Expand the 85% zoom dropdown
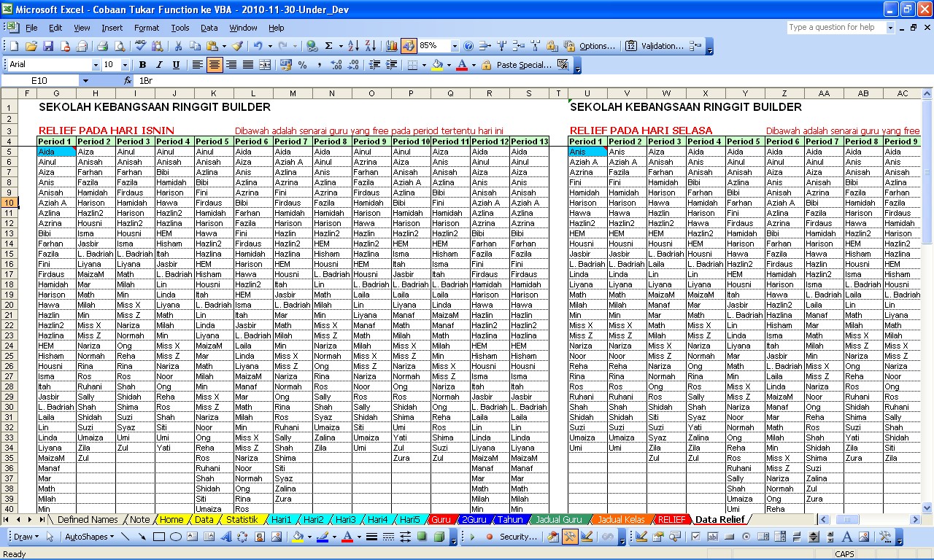The image size is (934, 560). click(454, 46)
